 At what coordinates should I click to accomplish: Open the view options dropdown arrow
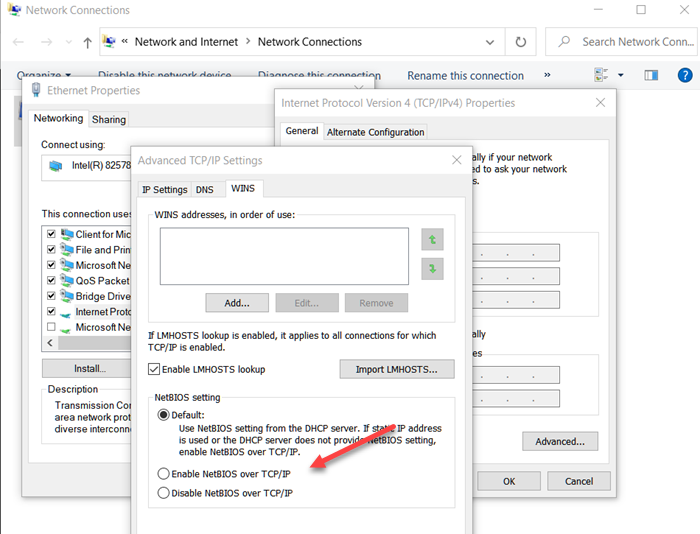(620, 75)
